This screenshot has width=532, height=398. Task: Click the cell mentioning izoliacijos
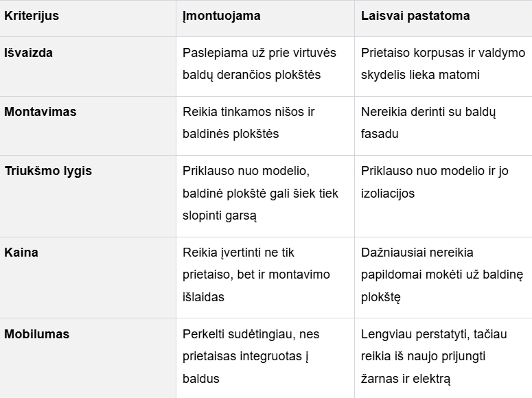click(443, 196)
